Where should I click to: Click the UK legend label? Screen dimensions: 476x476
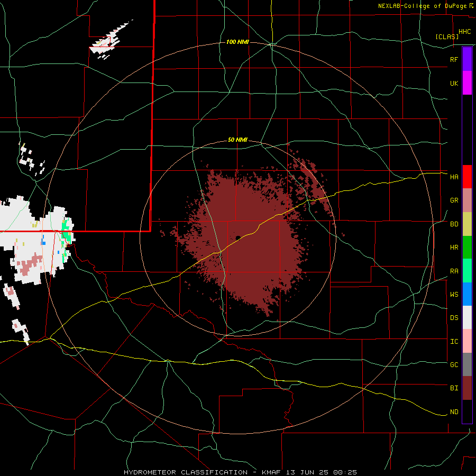[454, 83]
